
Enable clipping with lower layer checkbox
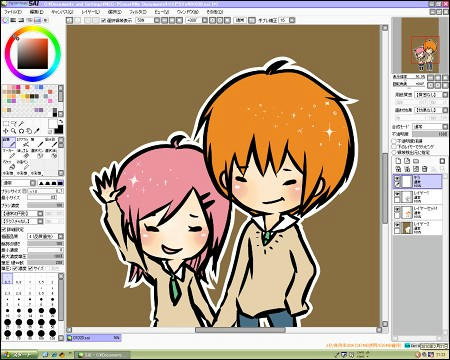click(x=394, y=147)
